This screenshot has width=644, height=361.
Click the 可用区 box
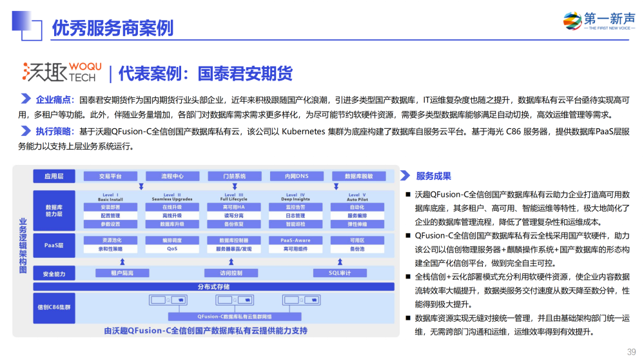click(357, 240)
